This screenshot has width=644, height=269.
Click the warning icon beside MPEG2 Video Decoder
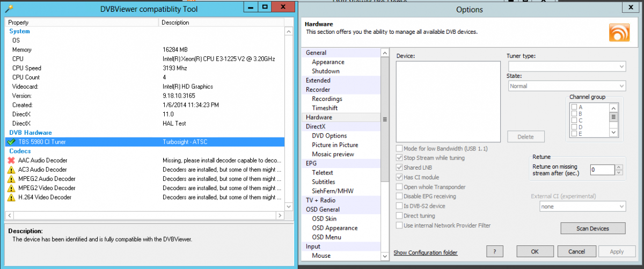[x=11, y=188]
